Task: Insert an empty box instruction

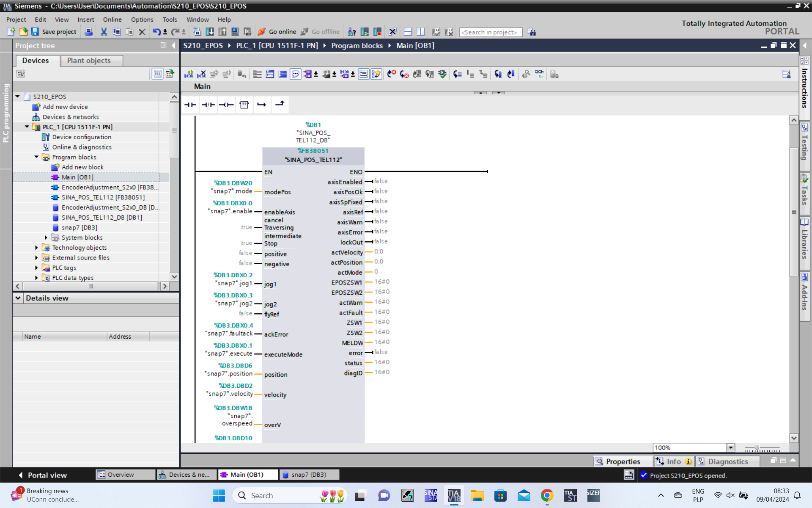Action: (244, 105)
